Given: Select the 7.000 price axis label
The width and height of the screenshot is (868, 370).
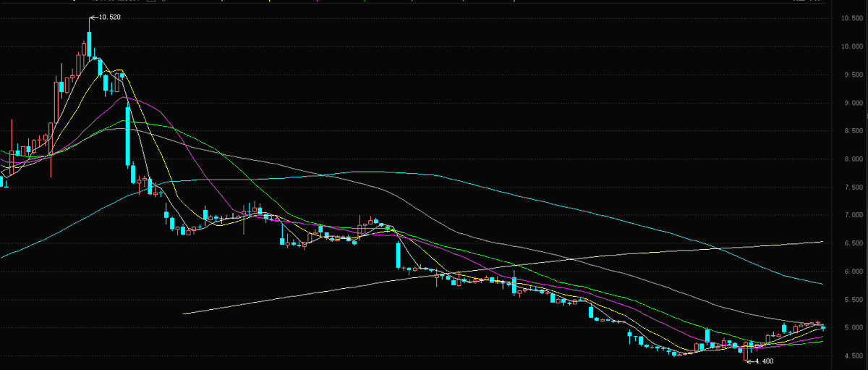Looking at the screenshot, I should (853, 215).
